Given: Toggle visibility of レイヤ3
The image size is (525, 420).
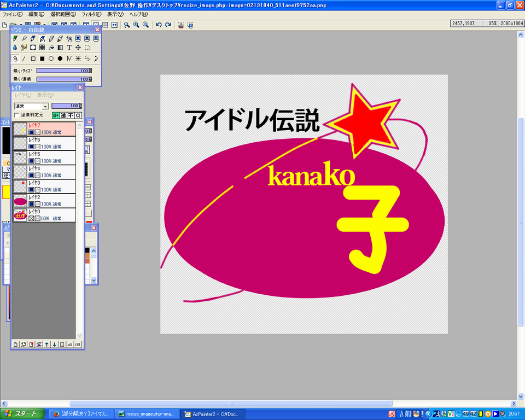Looking at the screenshot, I should point(31,190).
